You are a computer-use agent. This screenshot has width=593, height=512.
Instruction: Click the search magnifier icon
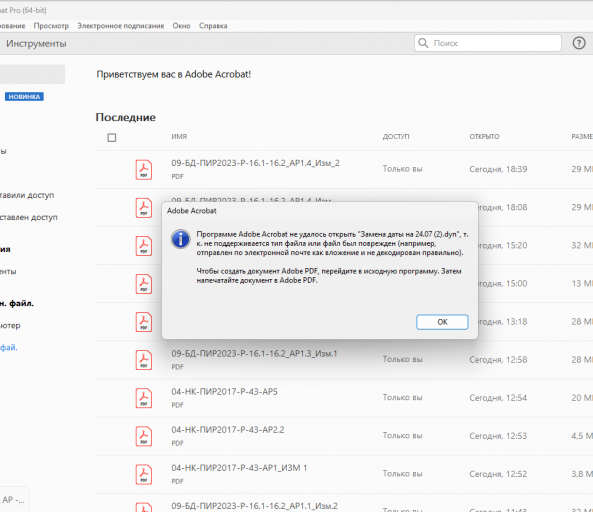(x=423, y=43)
